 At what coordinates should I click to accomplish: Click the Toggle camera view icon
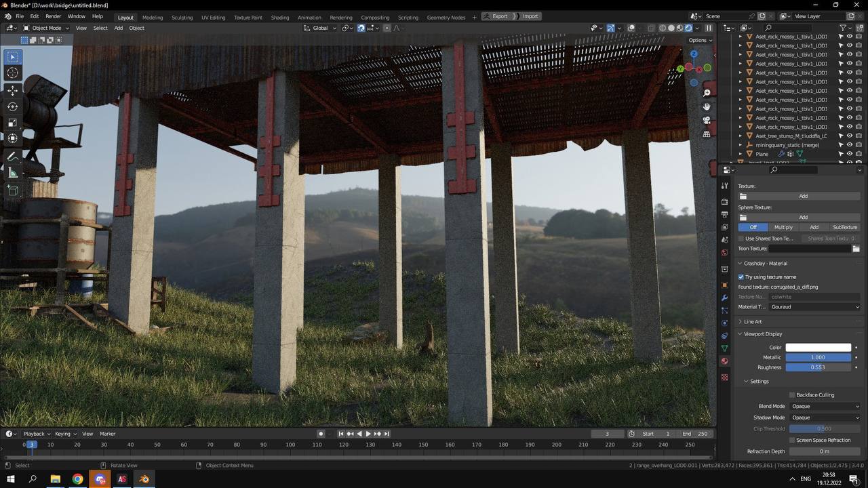(707, 120)
